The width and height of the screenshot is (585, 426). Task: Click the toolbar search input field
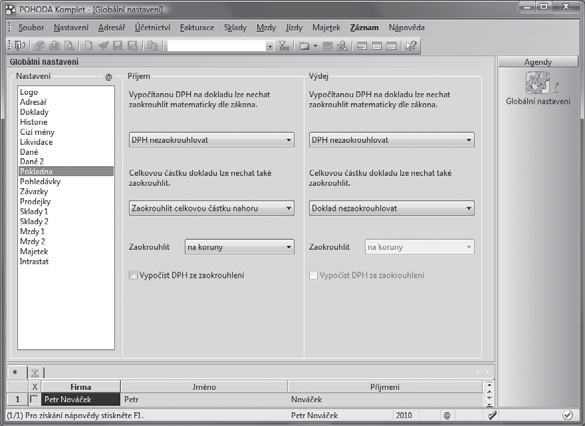(x=216, y=46)
